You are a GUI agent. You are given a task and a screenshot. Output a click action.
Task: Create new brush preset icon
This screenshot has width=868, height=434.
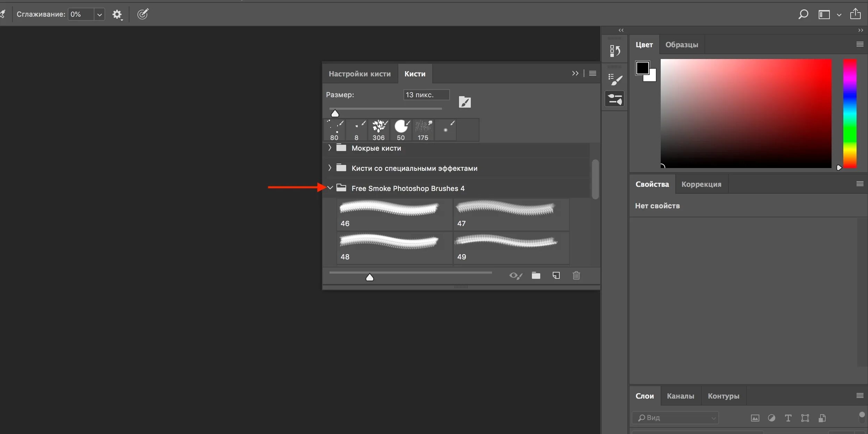pyautogui.click(x=556, y=276)
